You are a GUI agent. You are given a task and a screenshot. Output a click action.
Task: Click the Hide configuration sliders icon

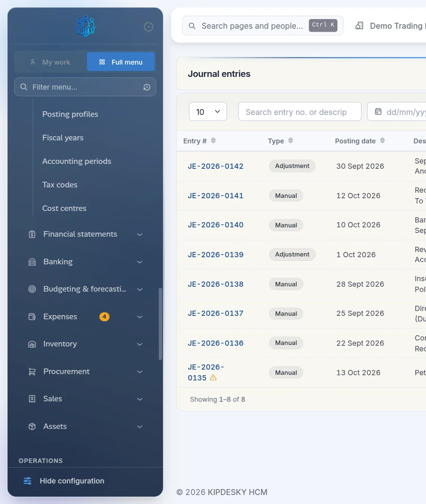click(x=28, y=481)
